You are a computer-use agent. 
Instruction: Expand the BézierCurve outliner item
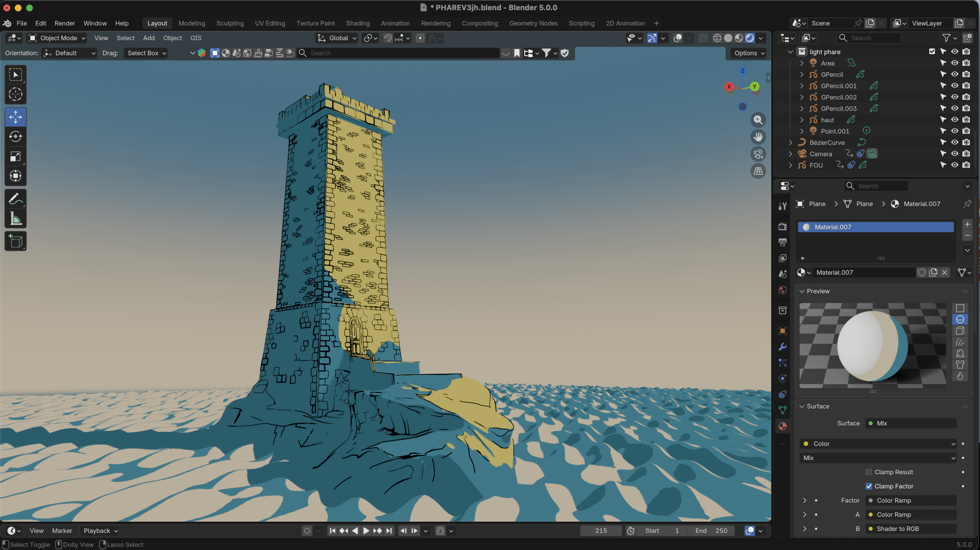(791, 142)
